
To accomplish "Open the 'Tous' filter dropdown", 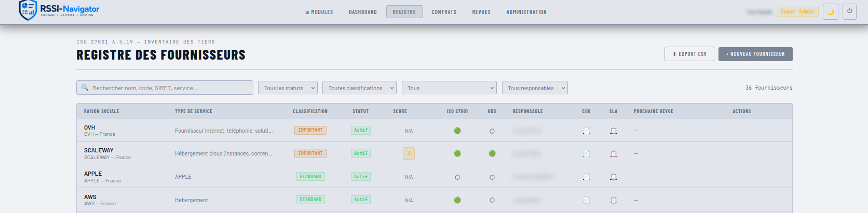I will pyautogui.click(x=449, y=88).
